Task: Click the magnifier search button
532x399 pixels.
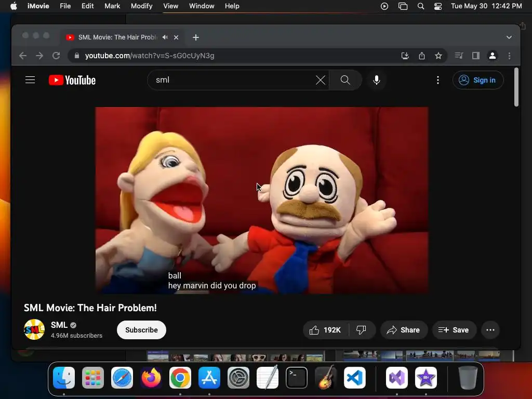Action: [345, 80]
